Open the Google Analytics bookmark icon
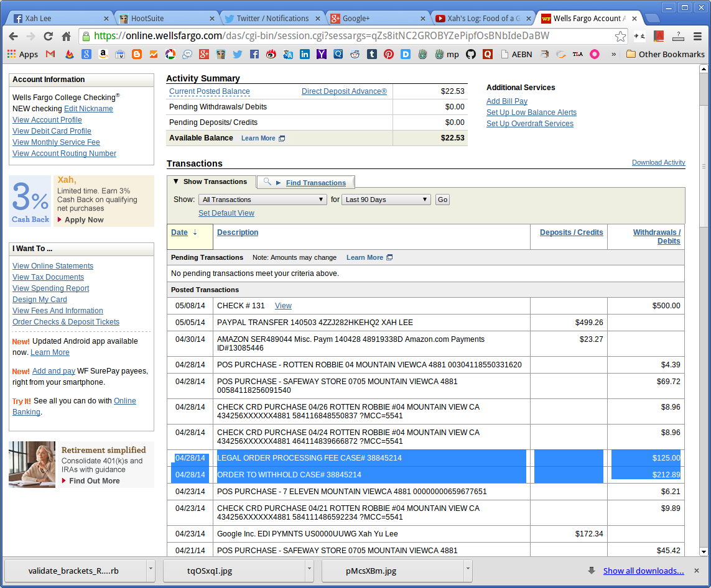711x588 pixels. 153,54
